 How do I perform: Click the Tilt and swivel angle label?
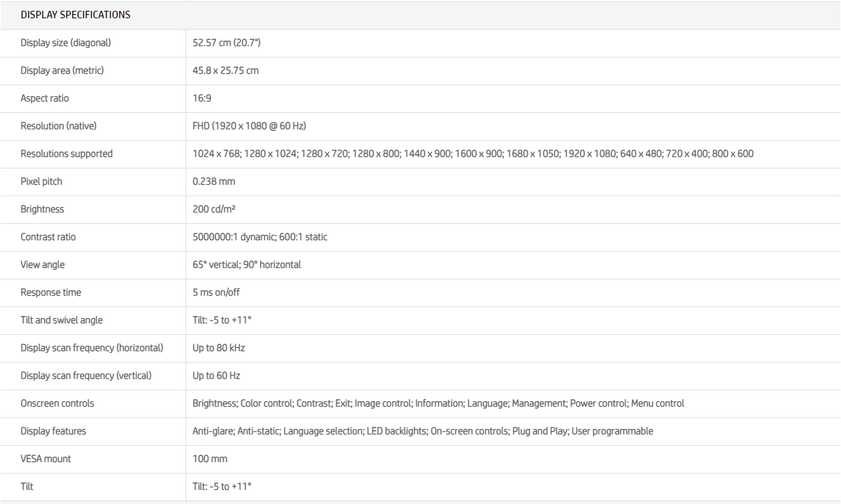(x=62, y=320)
